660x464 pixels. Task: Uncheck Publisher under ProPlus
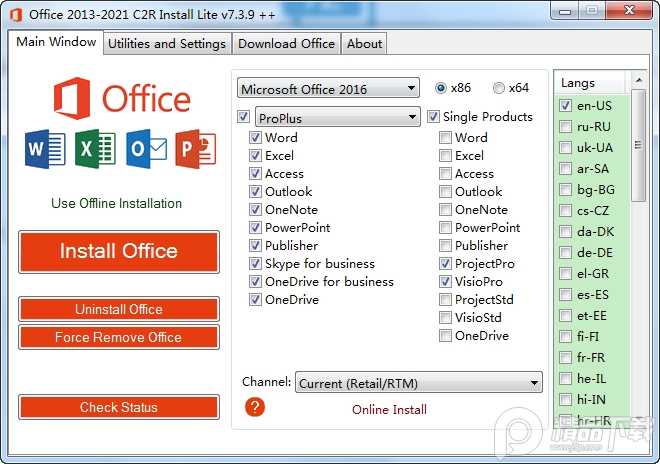(x=255, y=245)
